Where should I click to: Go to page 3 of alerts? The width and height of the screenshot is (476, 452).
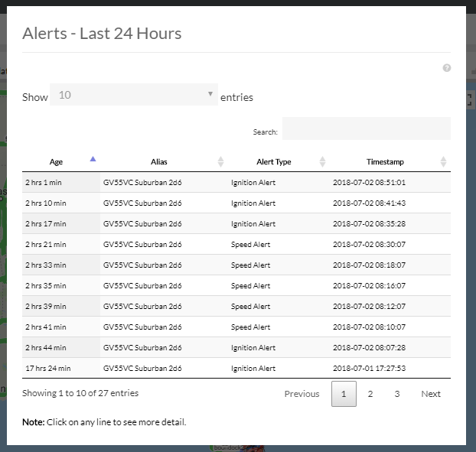397,394
